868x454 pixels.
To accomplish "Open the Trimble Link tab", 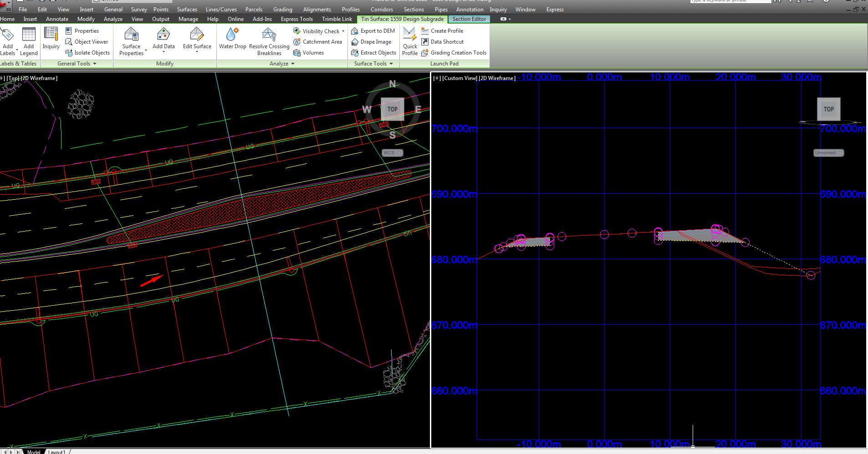I will point(337,19).
